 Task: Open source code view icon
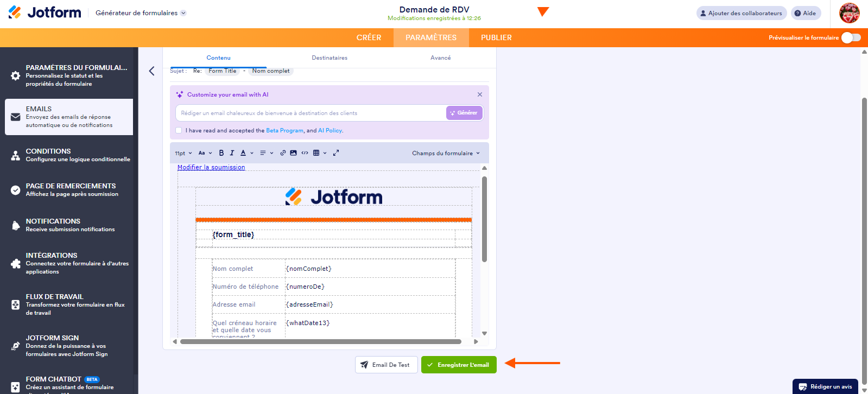pos(305,153)
